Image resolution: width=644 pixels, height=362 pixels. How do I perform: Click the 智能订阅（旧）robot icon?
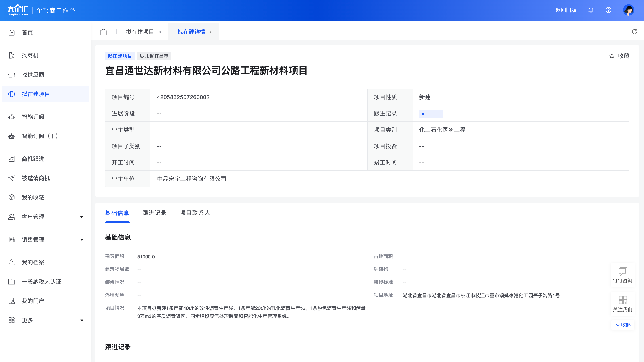(x=11, y=136)
